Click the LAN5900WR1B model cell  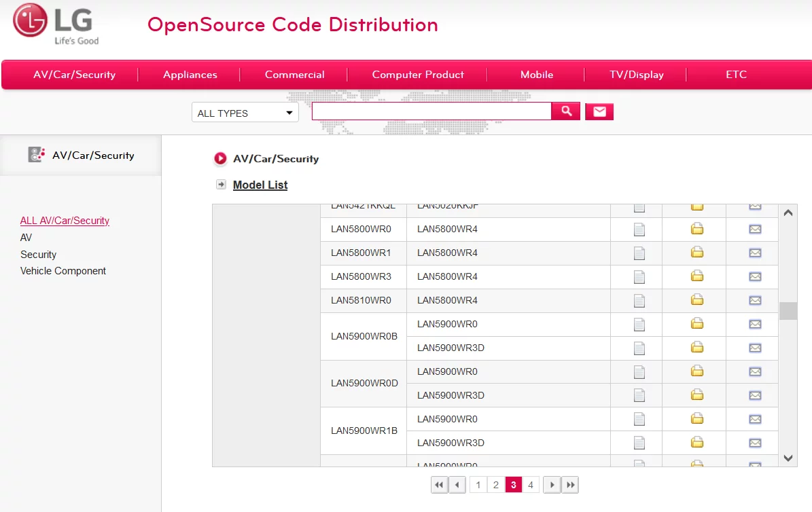pos(363,431)
